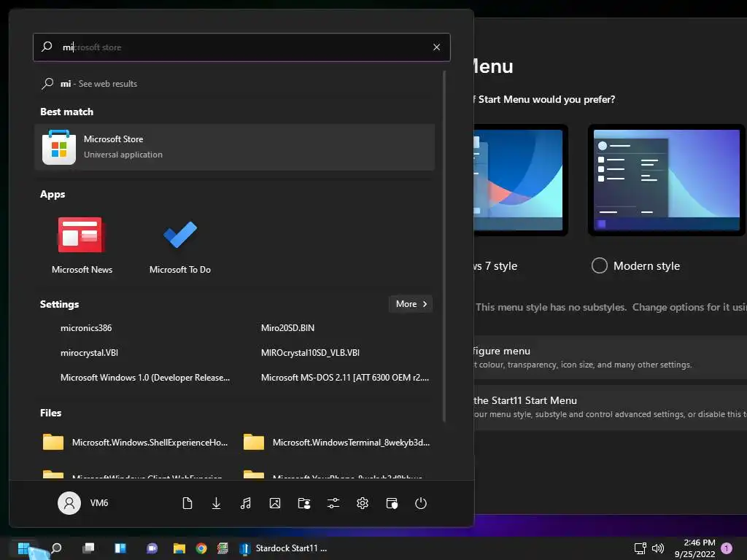The image size is (747, 560).
Task: Open File Explorer from the taskbar
Action: pos(179,548)
